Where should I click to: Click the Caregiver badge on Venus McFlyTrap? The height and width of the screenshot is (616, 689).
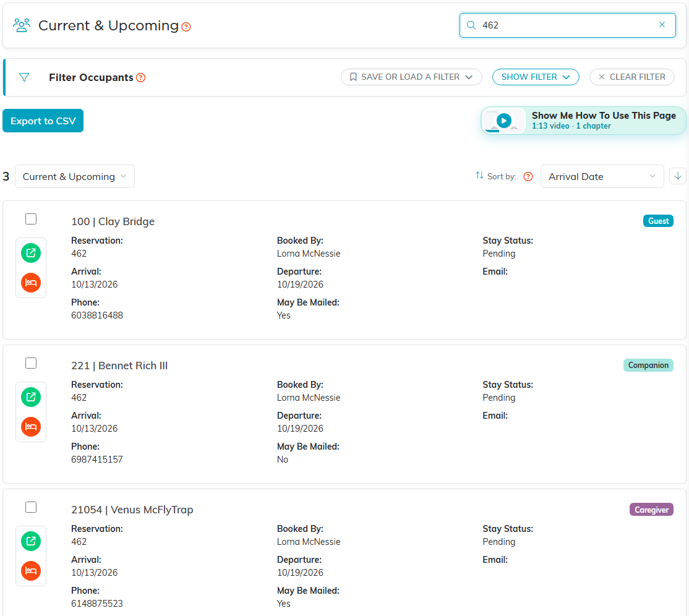click(651, 510)
